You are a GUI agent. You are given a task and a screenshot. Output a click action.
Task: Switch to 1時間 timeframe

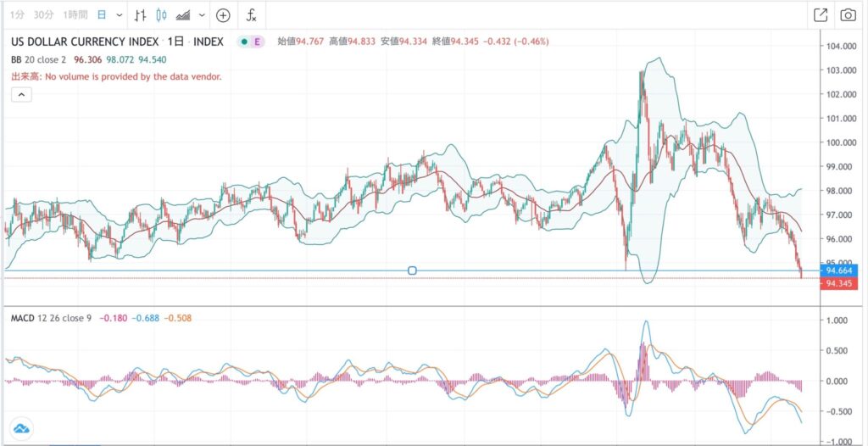tap(76, 15)
